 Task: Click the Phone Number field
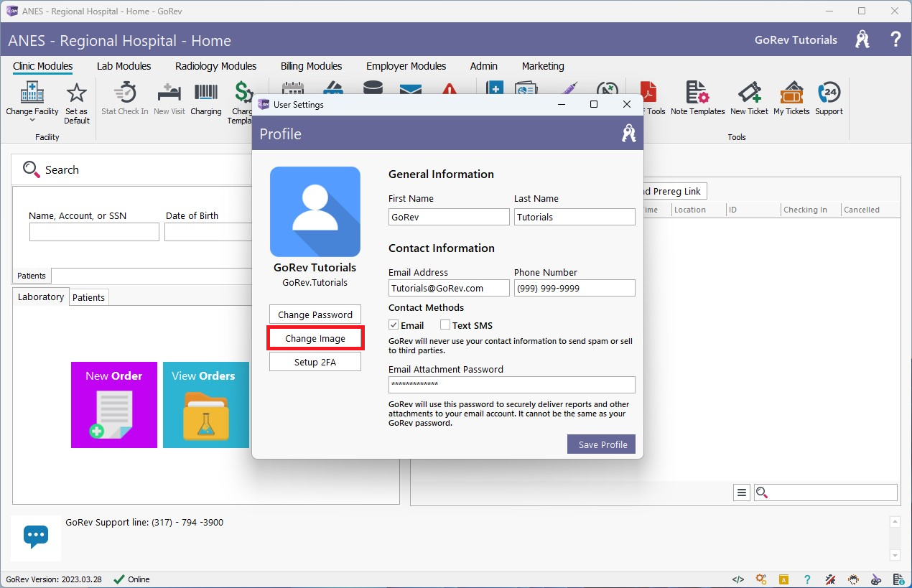click(574, 288)
